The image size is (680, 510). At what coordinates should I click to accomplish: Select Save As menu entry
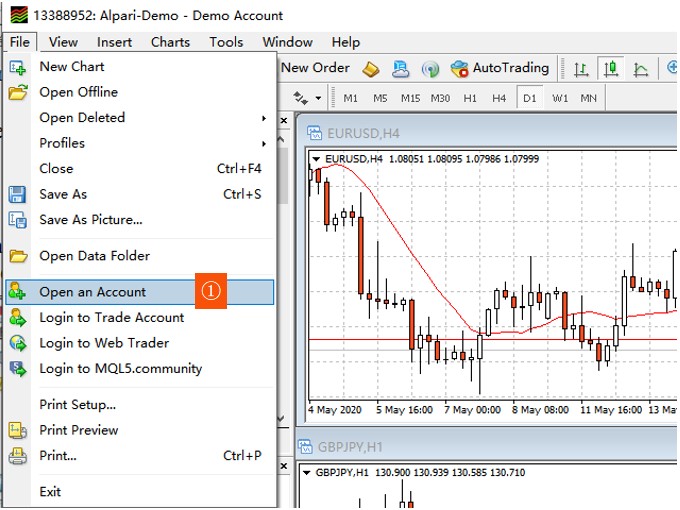[x=140, y=194]
